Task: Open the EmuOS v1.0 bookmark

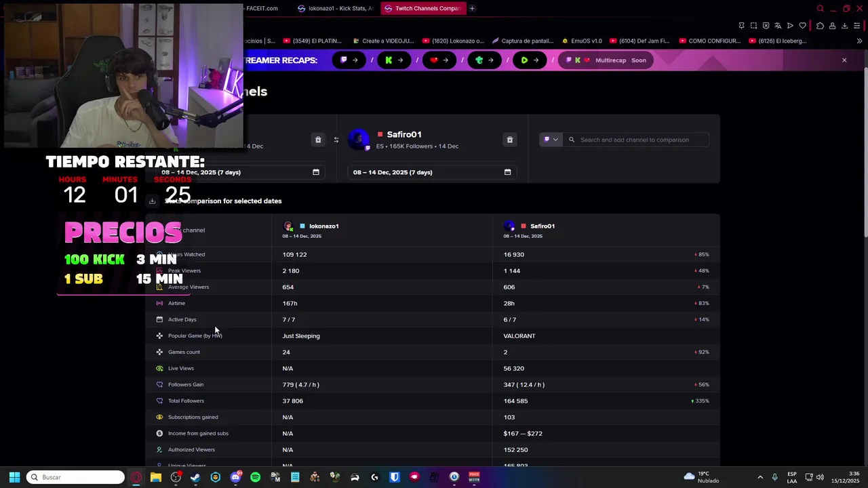Action: click(581, 41)
